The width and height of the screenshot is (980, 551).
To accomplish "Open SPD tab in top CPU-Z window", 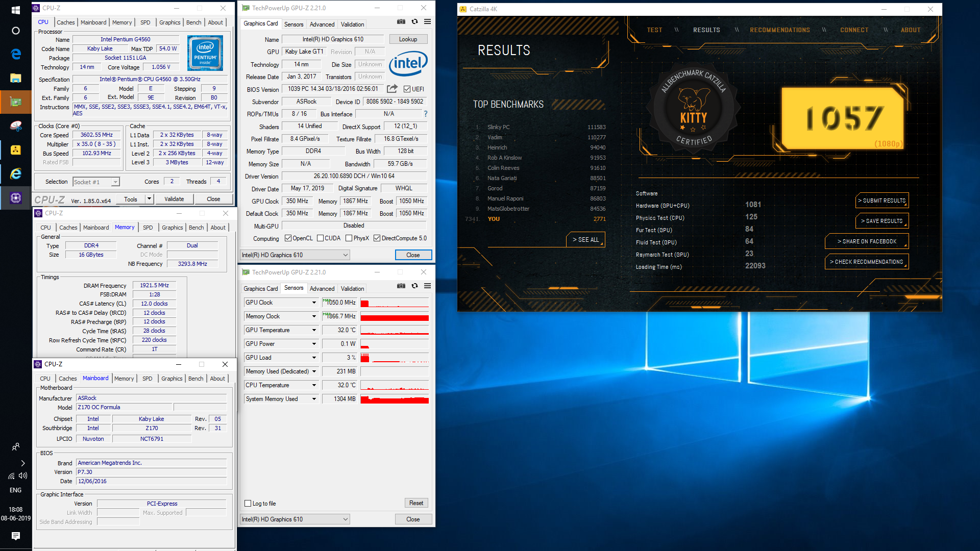I will click(x=145, y=22).
